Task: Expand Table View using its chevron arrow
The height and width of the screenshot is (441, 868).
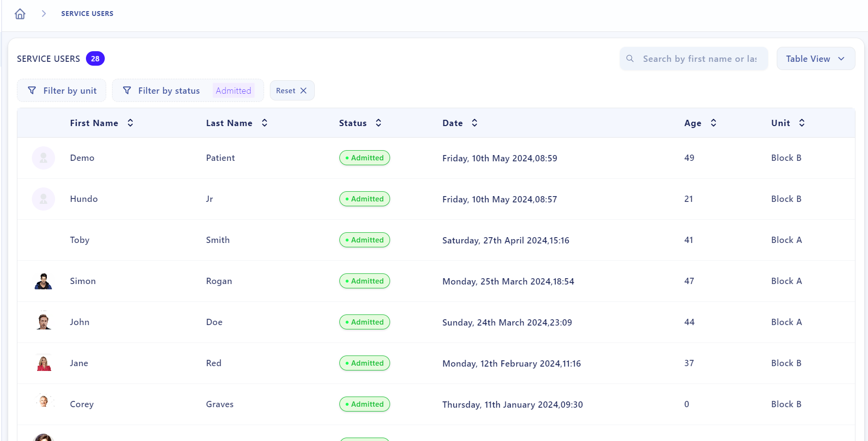Action: click(x=841, y=58)
